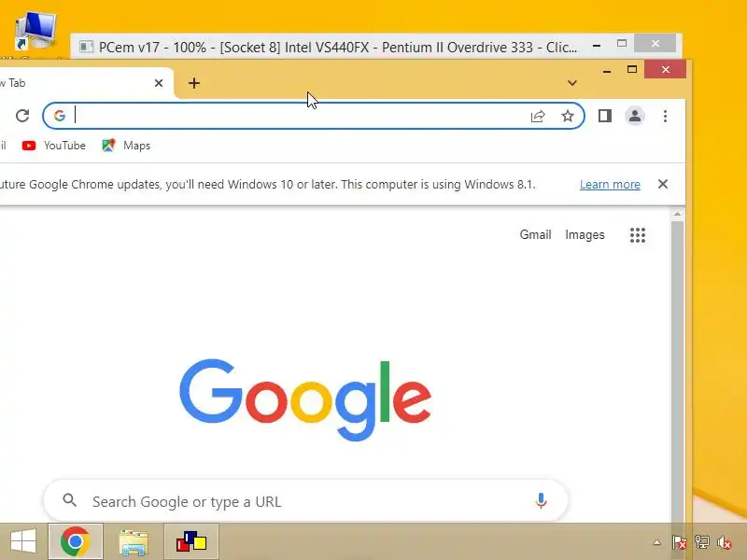Bookmark this tab with the star icon
This screenshot has height=560, width=747.
tap(568, 116)
